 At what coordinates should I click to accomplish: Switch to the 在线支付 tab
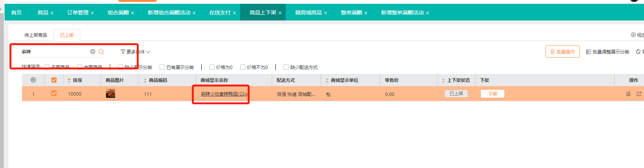[220, 13]
